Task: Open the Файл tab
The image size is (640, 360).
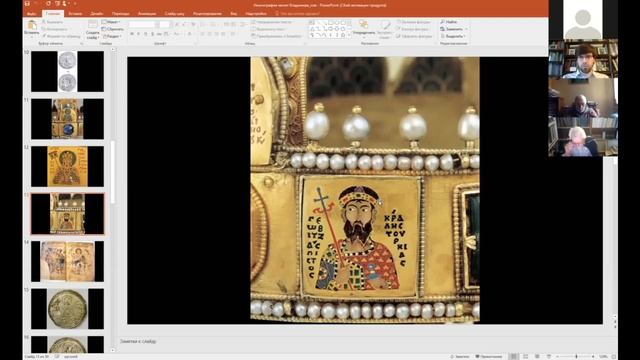Action: (x=31, y=13)
